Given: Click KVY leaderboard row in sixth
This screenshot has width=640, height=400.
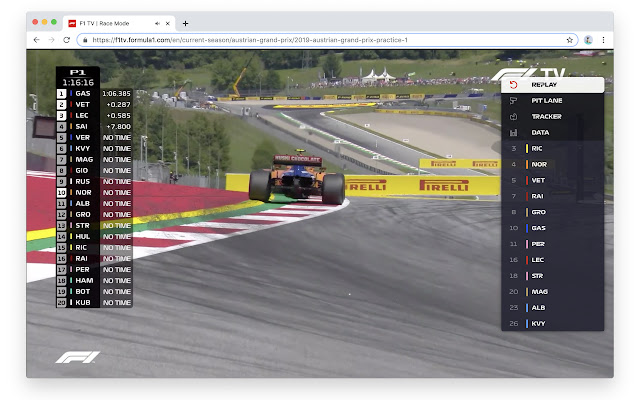Looking at the screenshot, I should pyautogui.click(x=94, y=149).
